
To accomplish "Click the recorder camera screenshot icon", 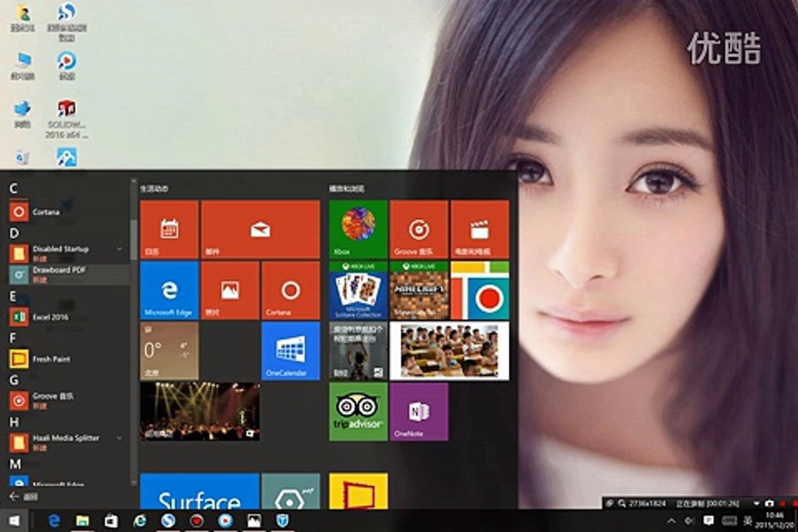I will tap(769, 503).
